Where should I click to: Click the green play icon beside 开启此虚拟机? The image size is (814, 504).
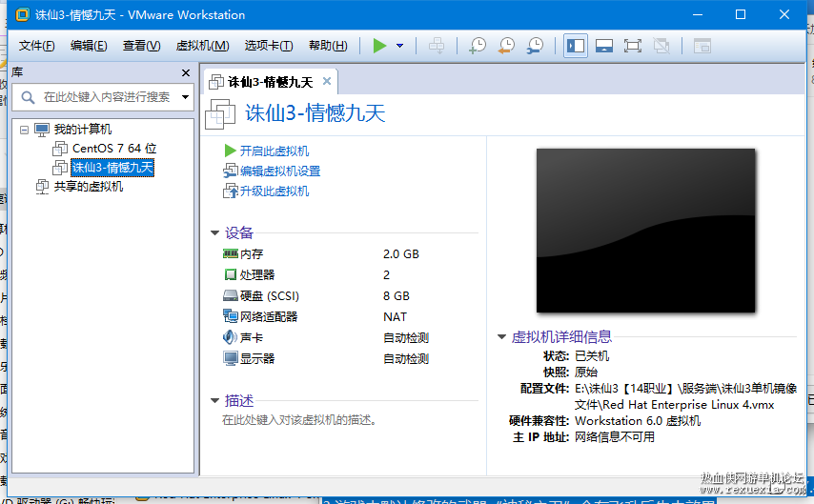(x=230, y=151)
